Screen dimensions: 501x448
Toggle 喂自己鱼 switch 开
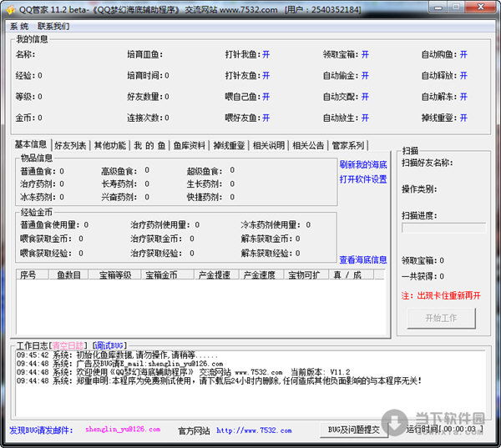(266, 97)
